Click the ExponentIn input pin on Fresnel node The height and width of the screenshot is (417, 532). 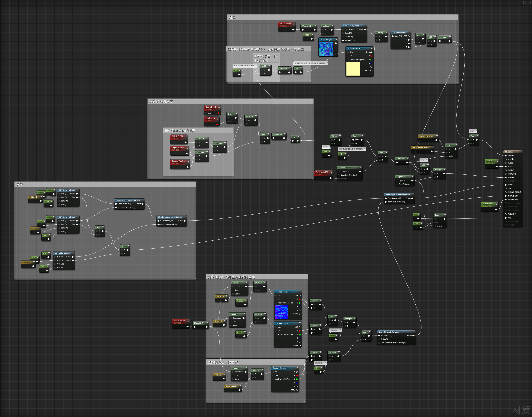pos(339,171)
